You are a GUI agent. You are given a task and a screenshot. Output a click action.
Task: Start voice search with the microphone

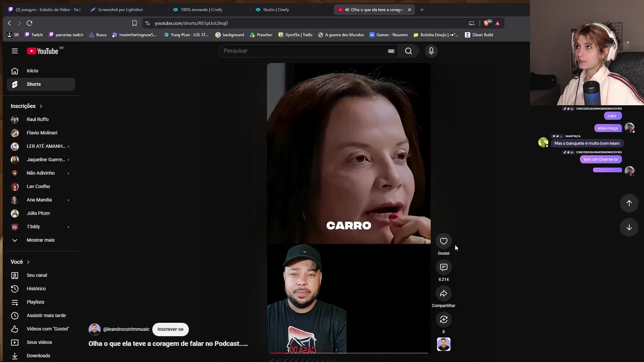point(431,51)
